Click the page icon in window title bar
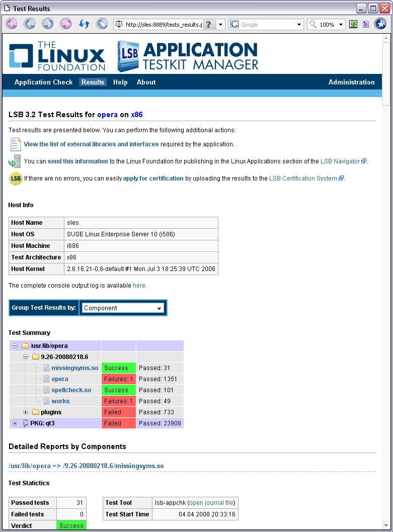 click(x=7, y=8)
